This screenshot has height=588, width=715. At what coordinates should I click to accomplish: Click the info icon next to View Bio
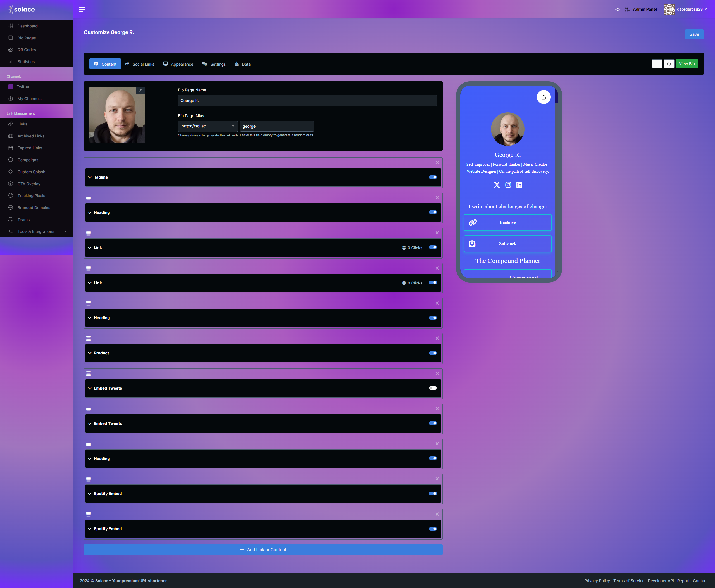(669, 64)
